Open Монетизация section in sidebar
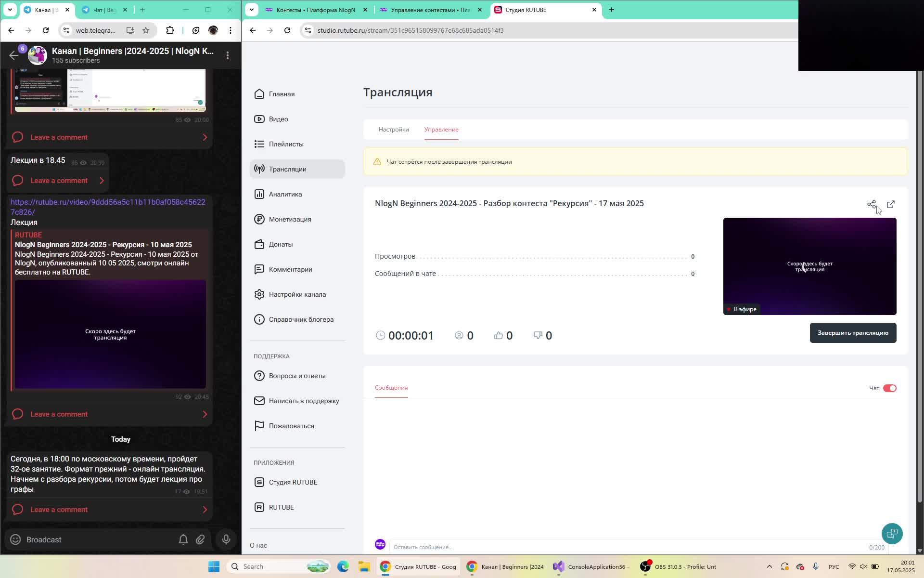924x578 pixels. click(283, 219)
